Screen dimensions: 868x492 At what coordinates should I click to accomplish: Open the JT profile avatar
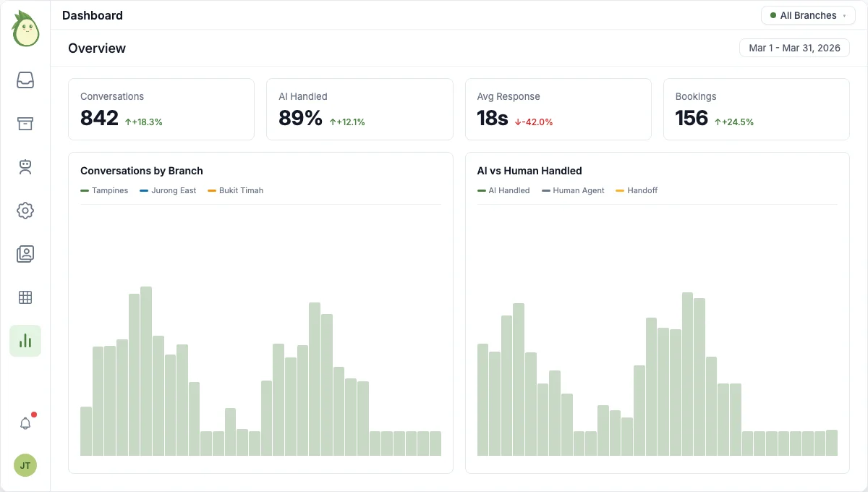coord(25,465)
